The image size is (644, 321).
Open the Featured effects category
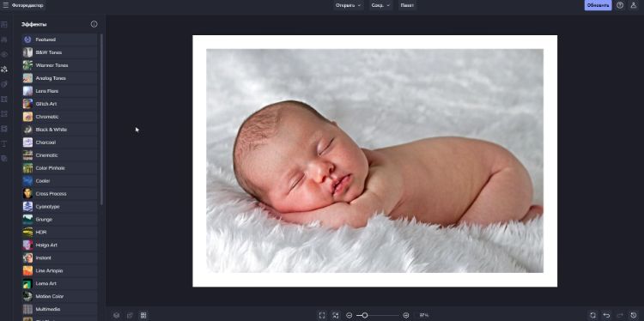pyautogui.click(x=59, y=39)
